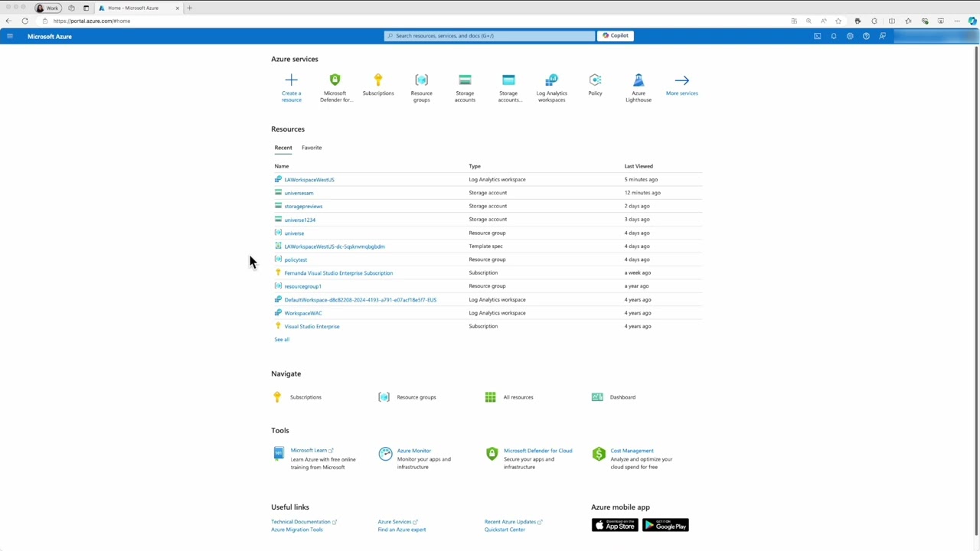Open Azure Migration Tools link
This screenshot has height=551, width=980.
pyautogui.click(x=297, y=530)
